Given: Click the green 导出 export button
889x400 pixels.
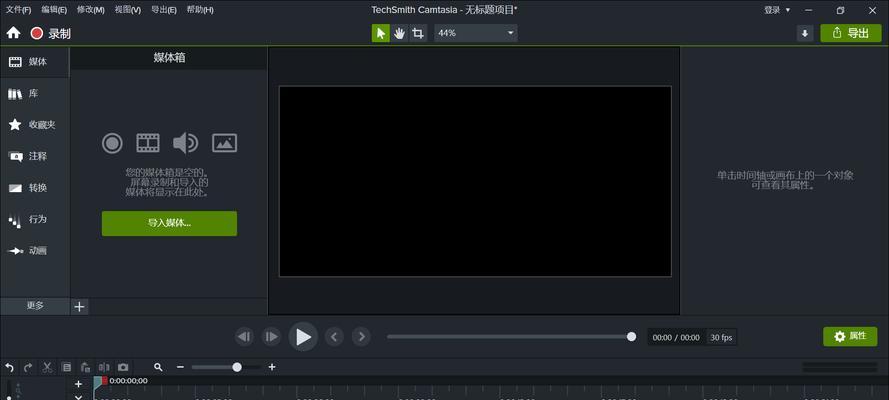Looking at the screenshot, I should click(x=851, y=33).
